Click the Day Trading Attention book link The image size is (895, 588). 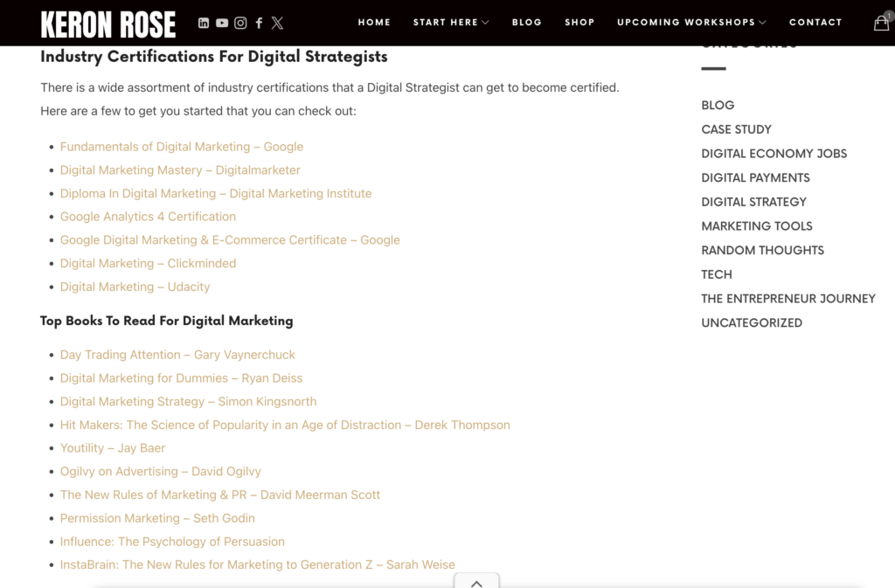click(x=177, y=355)
